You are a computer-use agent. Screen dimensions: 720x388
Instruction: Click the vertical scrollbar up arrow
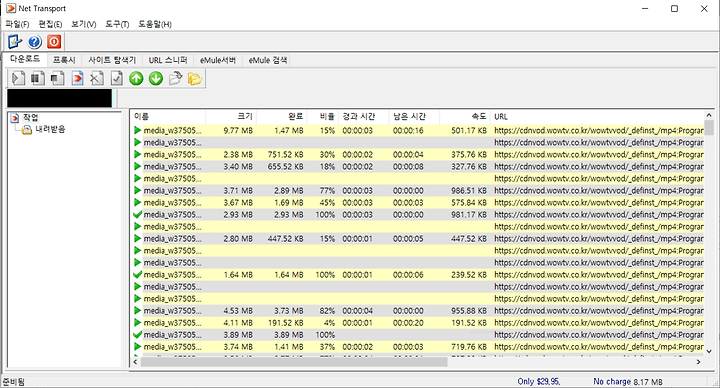point(709,115)
